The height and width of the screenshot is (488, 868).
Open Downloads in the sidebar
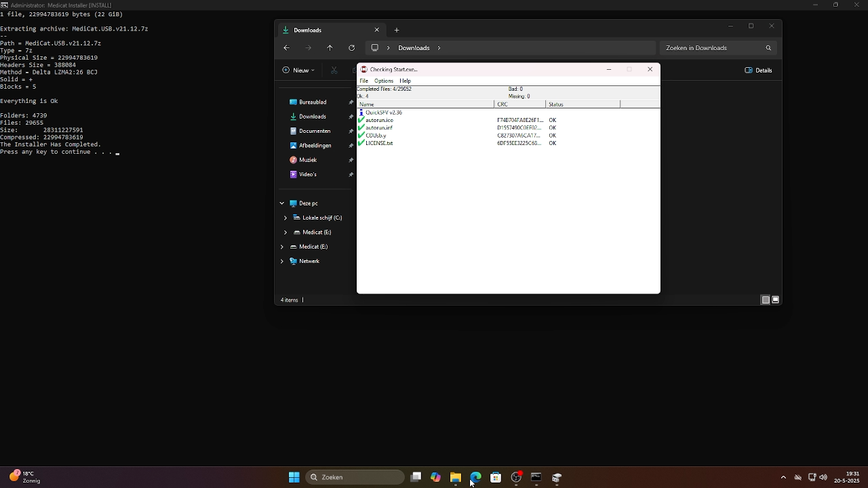coord(313,117)
